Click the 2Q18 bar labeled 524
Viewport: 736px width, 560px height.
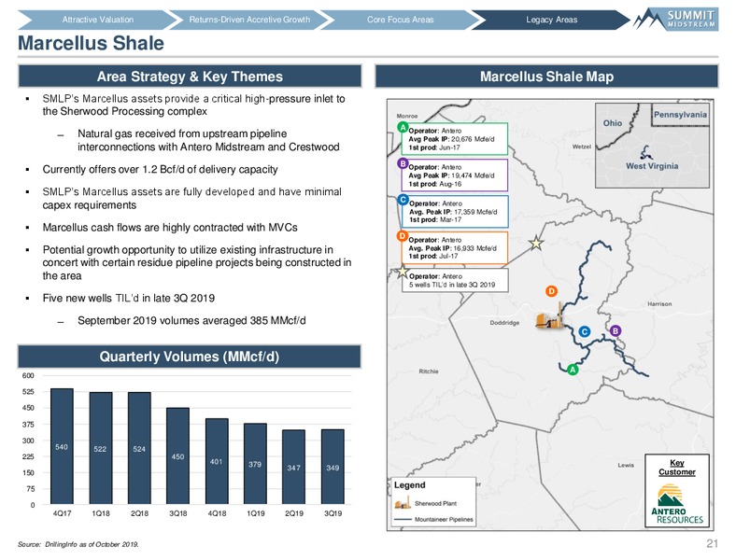139,448
